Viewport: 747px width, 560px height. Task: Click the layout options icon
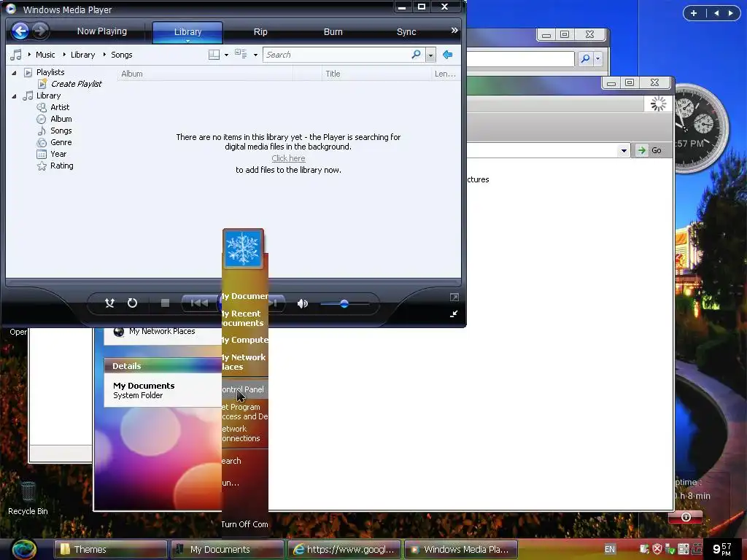pos(214,55)
